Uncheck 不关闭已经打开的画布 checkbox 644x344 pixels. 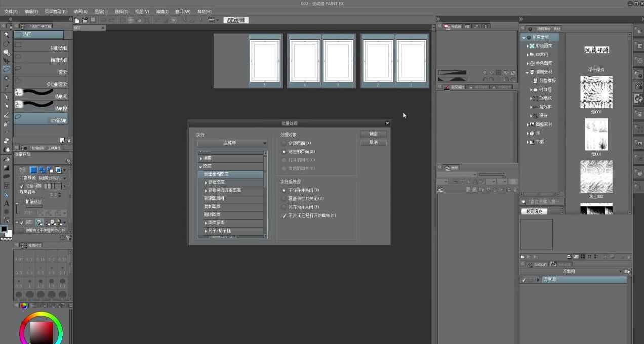(x=284, y=216)
